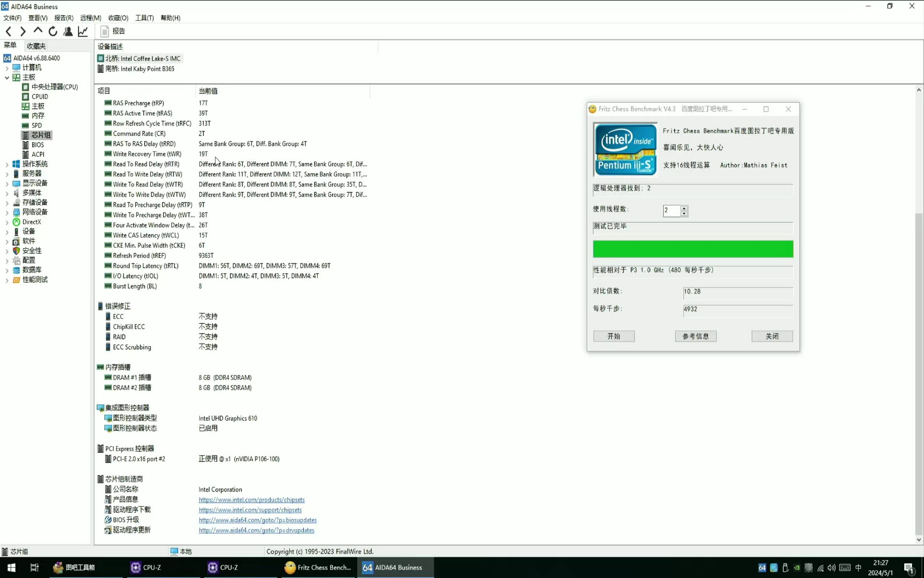Image resolution: width=924 pixels, height=578 pixels.
Task: Open aidaa64 biosupdates link
Action: [258, 520]
